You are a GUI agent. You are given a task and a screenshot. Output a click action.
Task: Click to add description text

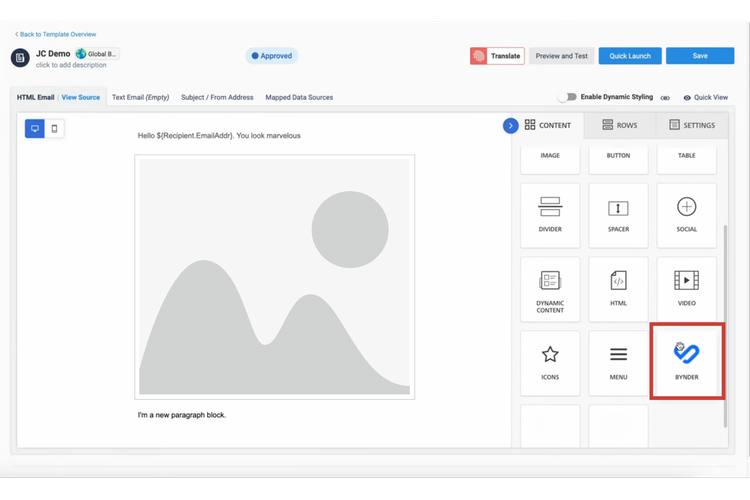coord(71,65)
